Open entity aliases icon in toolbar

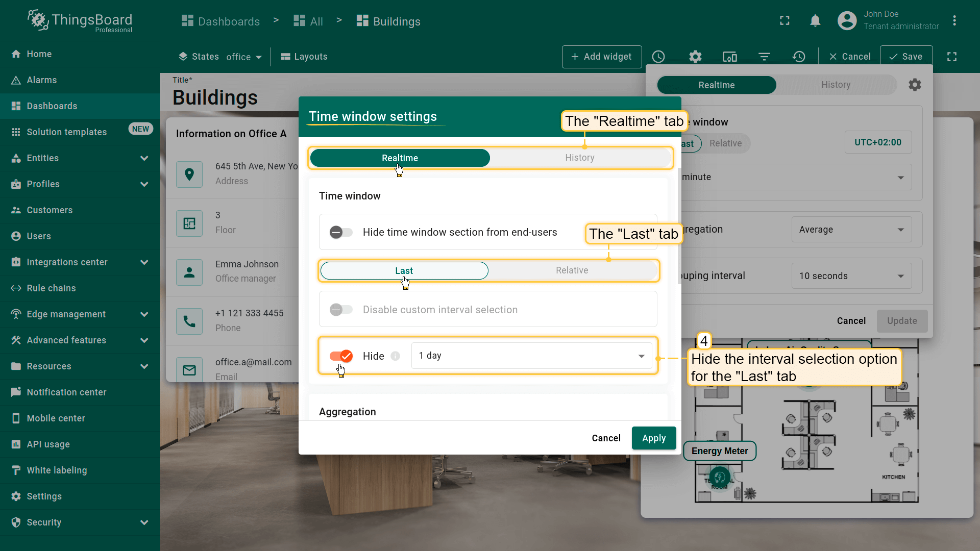pyautogui.click(x=729, y=57)
